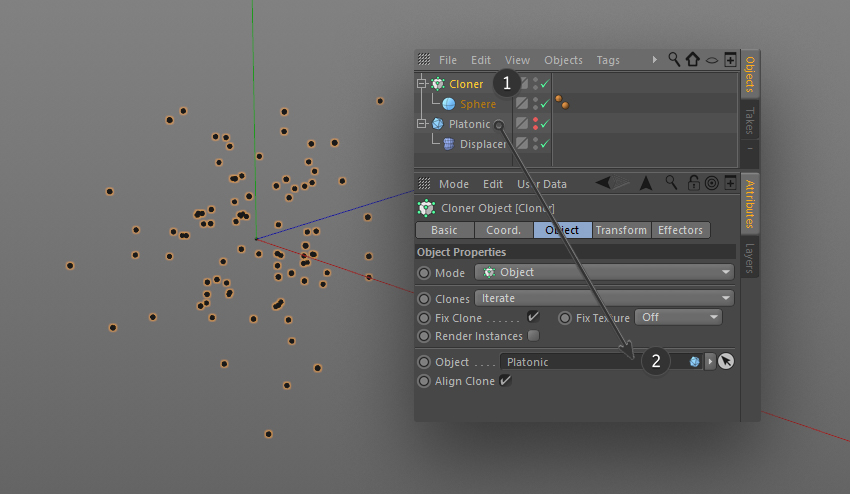Click the Platonic object icon in tree
The width and height of the screenshot is (850, 494).
pyautogui.click(x=438, y=124)
